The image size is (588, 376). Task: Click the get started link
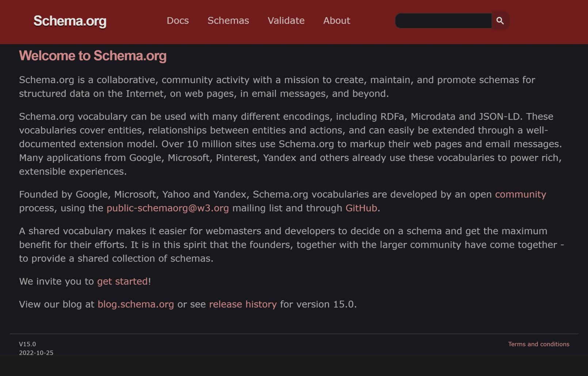pos(122,281)
